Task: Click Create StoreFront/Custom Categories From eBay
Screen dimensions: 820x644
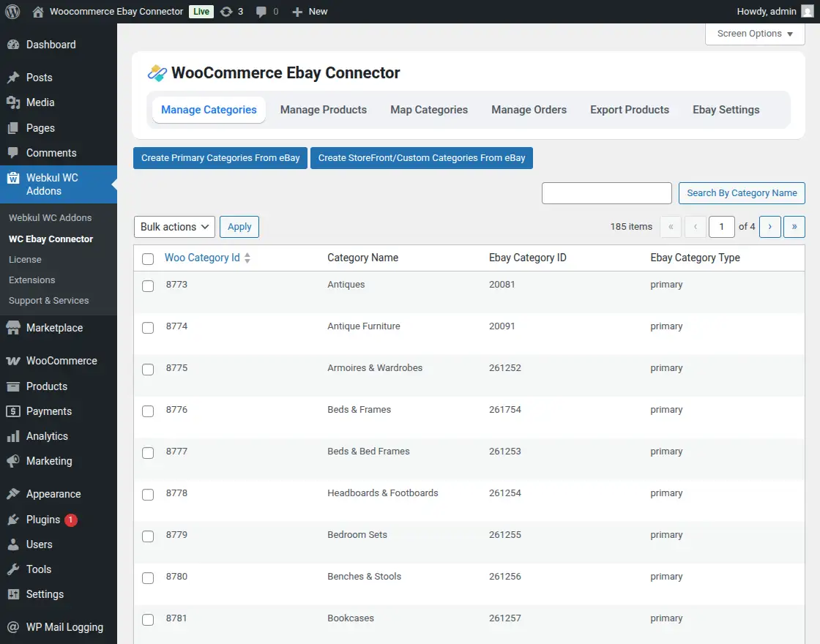Action: (x=422, y=158)
